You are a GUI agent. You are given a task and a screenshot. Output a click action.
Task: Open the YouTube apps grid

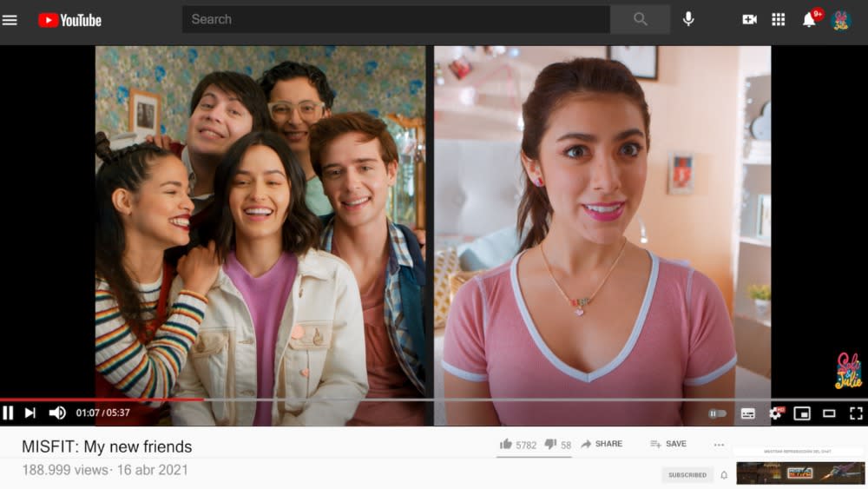tap(779, 19)
